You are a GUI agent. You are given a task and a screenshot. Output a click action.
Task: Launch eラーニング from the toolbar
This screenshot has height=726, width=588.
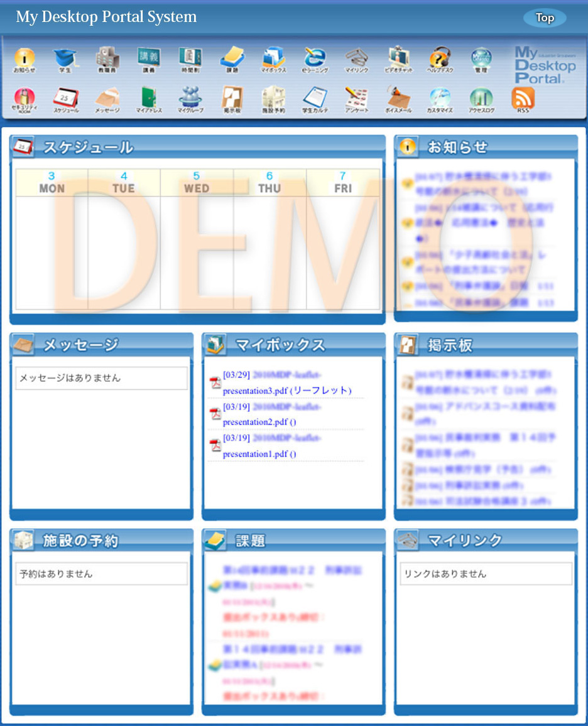coord(315,58)
